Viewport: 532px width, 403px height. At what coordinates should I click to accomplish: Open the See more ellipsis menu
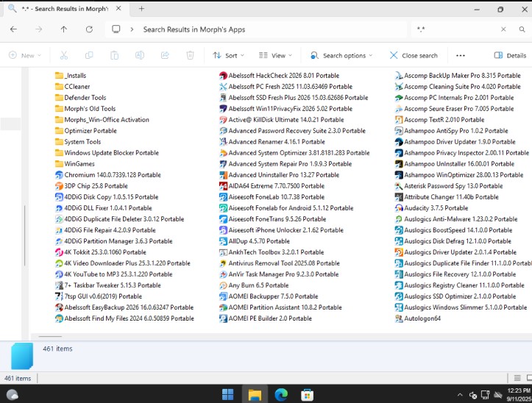pyautogui.click(x=461, y=56)
